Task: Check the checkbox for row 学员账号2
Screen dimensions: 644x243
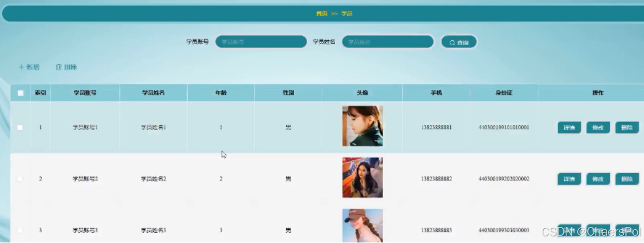Action: (20, 179)
